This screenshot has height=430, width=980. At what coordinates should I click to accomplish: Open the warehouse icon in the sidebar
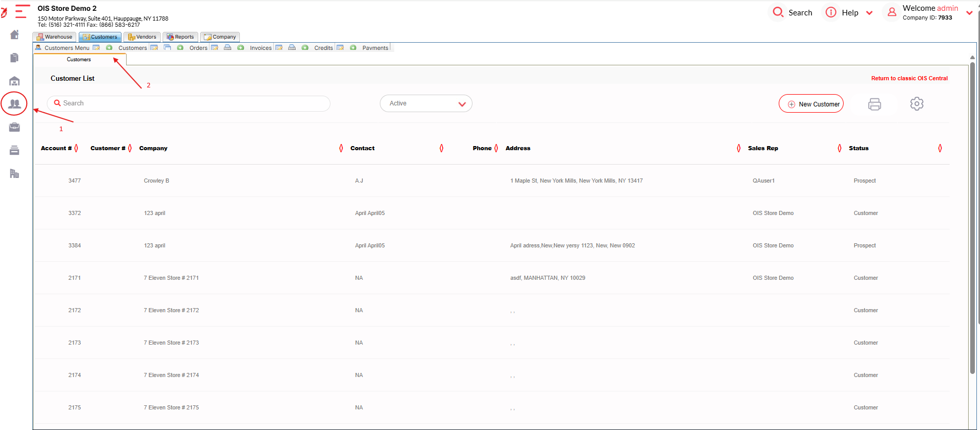tap(14, 81)
